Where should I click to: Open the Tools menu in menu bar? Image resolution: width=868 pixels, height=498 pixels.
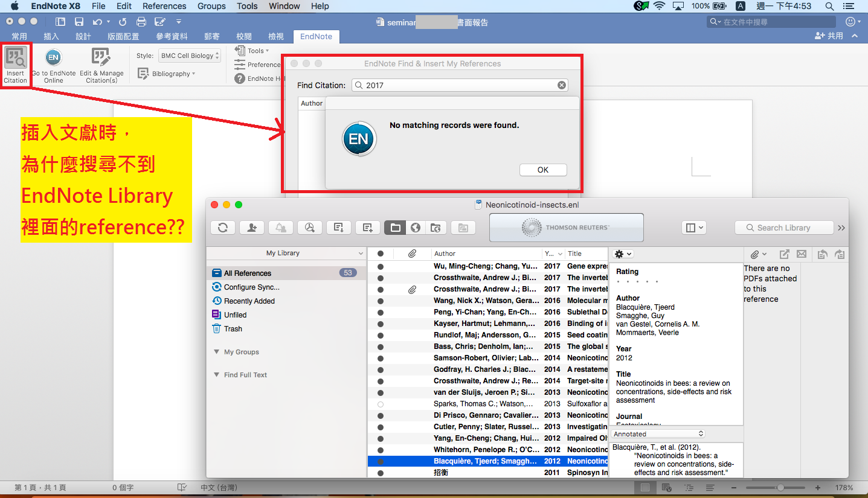[247, 6]
